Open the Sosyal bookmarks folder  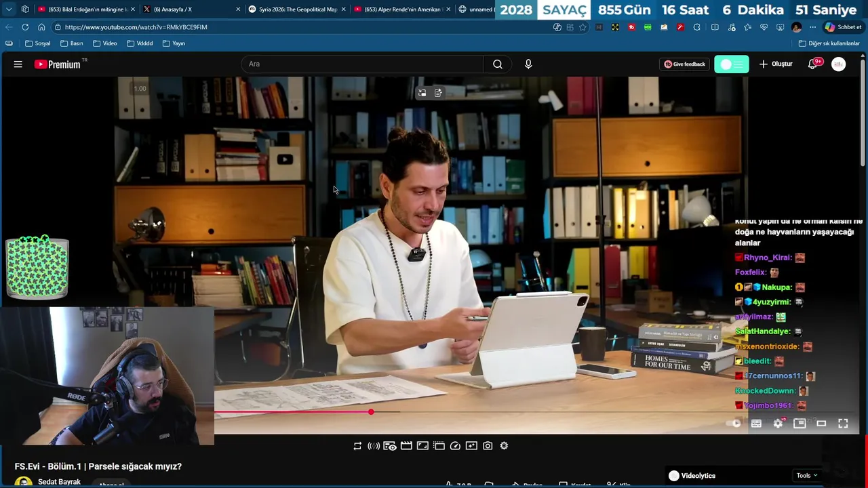pos(37,43)
